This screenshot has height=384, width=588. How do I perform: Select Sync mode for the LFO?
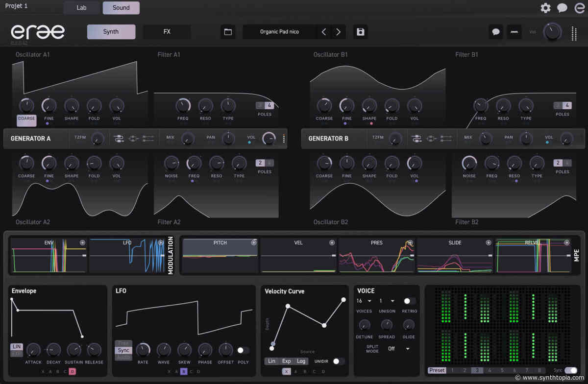tap(124, 350)
